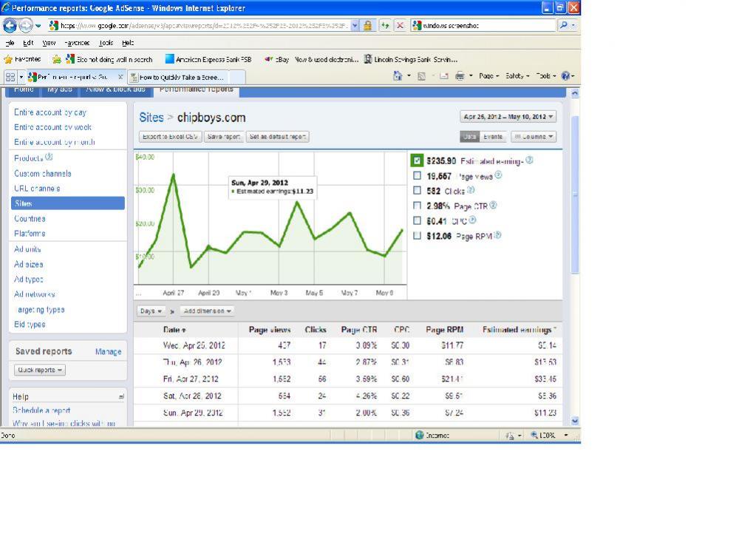
Task: Open the Add dimension dropdown
Action: coord(208,311)
